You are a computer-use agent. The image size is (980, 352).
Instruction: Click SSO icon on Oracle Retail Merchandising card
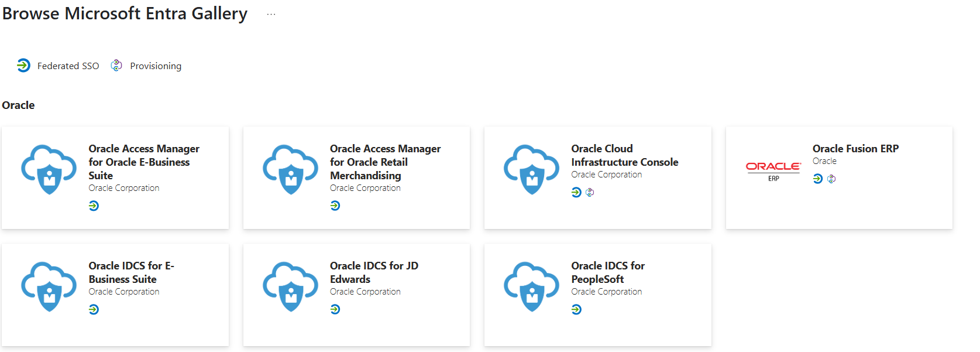click(335, 206)
